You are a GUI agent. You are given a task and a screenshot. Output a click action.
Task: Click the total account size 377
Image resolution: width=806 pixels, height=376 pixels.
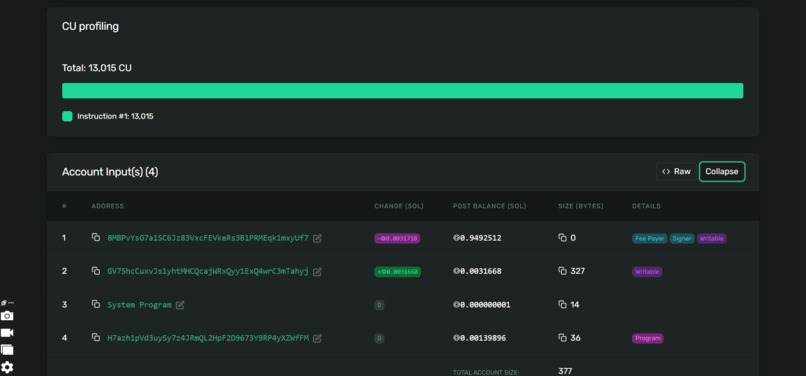565,371
